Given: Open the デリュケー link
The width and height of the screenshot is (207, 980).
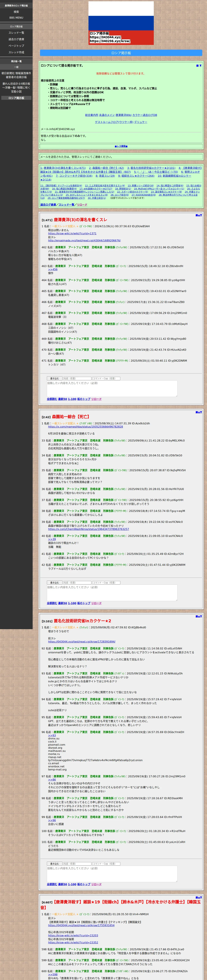Looking at the screenshot, I should coord(141,122).
